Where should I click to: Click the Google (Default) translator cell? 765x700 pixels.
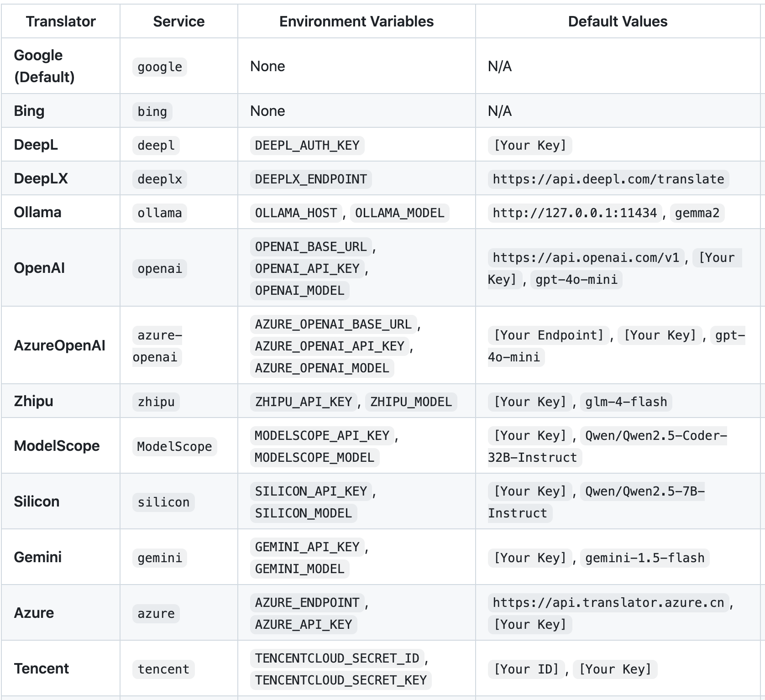point(44,66)
